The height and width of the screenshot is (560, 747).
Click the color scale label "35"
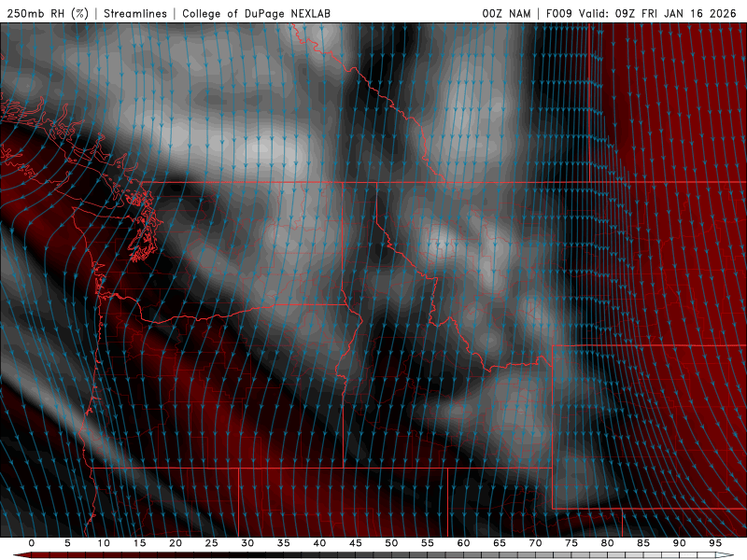[284, 543]
